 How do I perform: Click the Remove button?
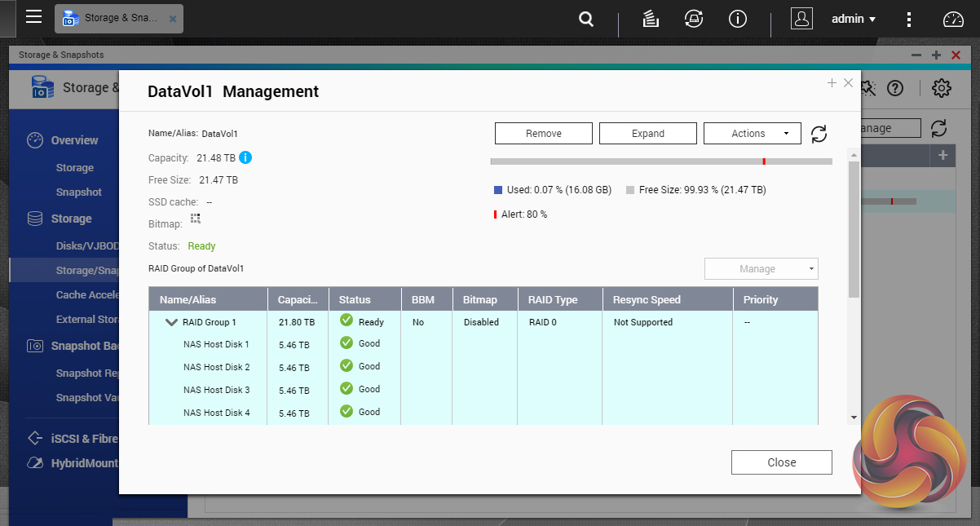(x=543, y=134)
